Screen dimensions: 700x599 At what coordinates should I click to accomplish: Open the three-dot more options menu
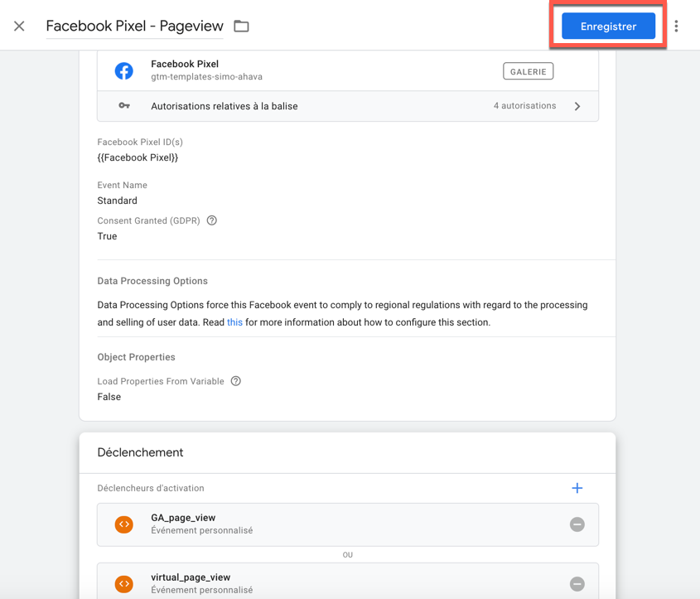click(x=676, y=27)
